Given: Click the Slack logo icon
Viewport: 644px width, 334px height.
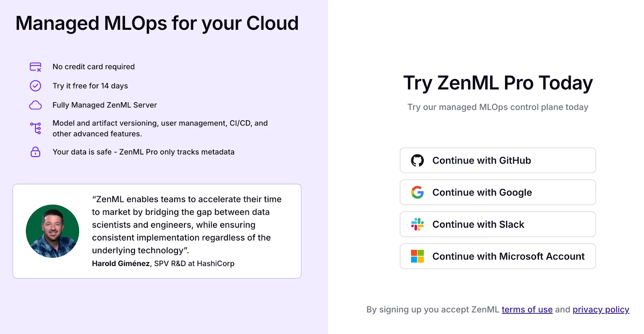Looking at the screenshot, I should click(x=417, y=225).
